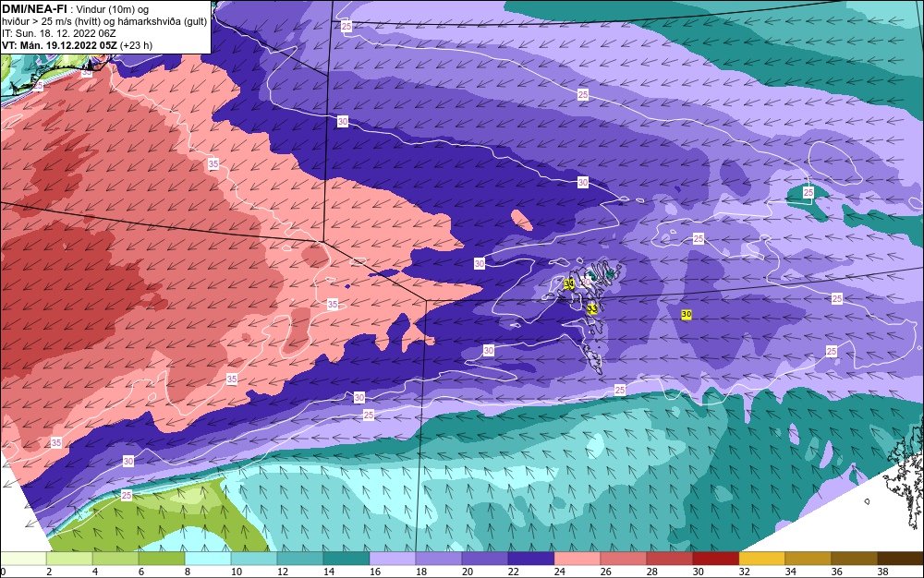This screenshot has height=578, width=924.
Task: Select the 8–10 m/s light cyan swatch
Action: [208, 559]
